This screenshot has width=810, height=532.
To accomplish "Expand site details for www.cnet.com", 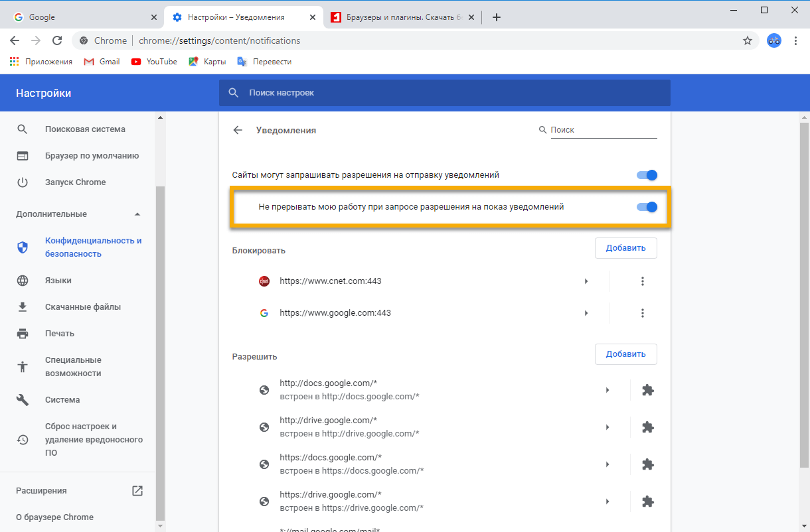I will pyautogui.click(x=586, y=281).
